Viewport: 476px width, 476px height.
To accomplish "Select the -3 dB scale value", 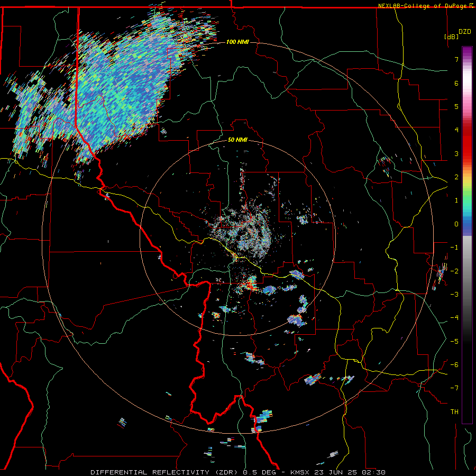I will [454, 295].
